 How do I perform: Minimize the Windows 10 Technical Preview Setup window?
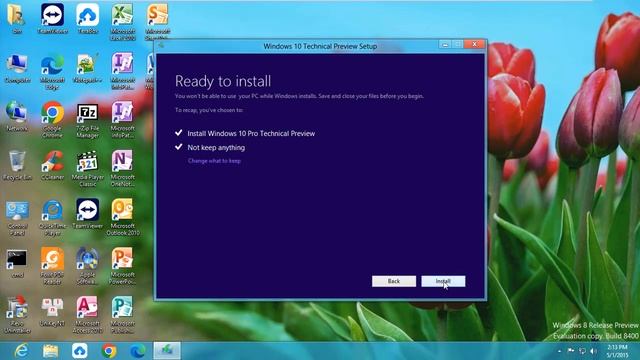point(445,44)
